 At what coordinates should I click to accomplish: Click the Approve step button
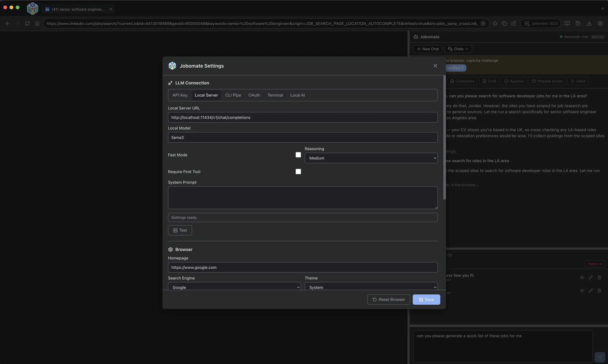[514, 81]
